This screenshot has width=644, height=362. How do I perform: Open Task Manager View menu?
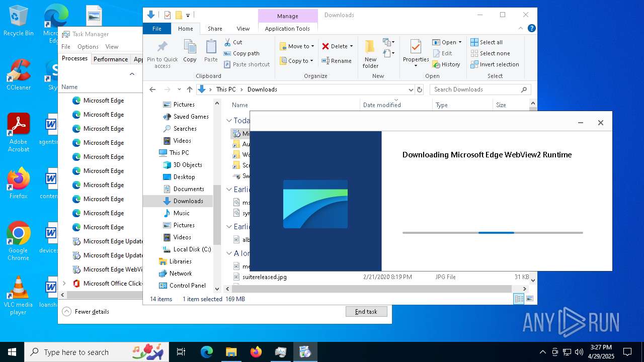tap(112, 47)
